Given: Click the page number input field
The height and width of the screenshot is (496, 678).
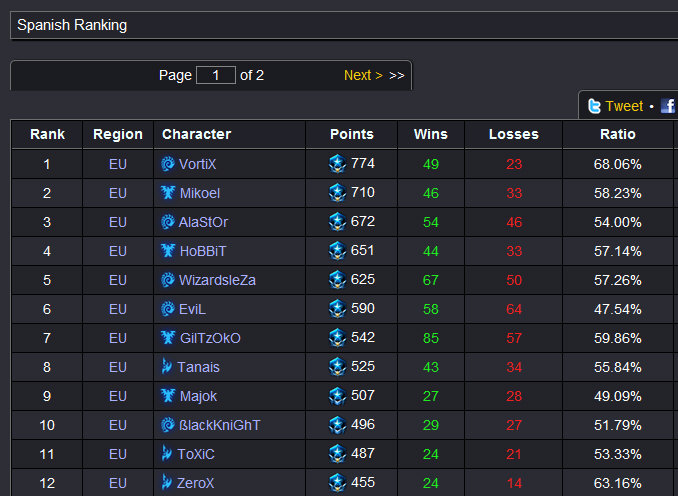Looking at the screenshot, I should pyautogui.click(x=216, y=75).
